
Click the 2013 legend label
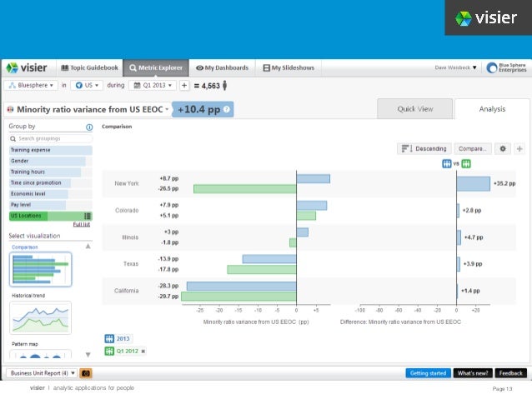click(123, 339)
